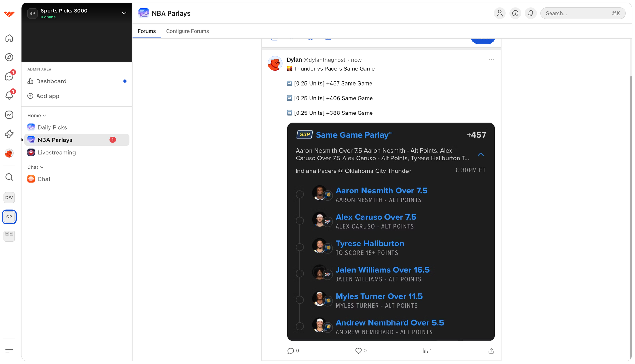Open Livestreaming in the sidebar

tap(57, 153)
